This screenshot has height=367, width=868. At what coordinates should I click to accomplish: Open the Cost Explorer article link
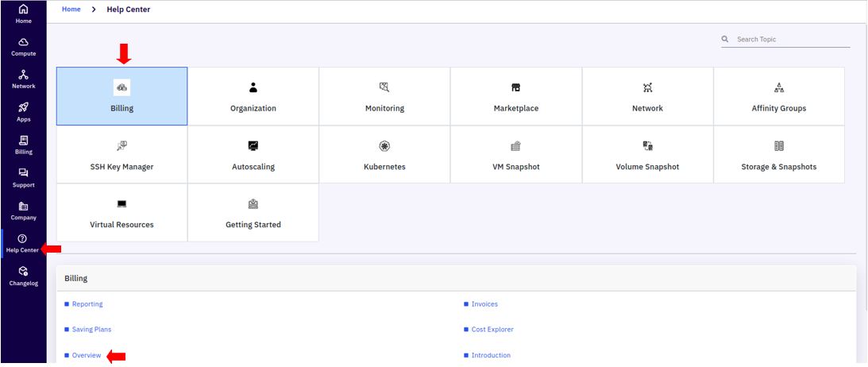tap(492, 330)
